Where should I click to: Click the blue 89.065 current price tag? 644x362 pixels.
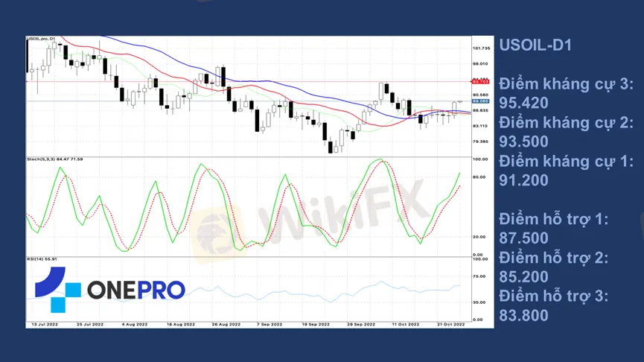tap(480, 101)
